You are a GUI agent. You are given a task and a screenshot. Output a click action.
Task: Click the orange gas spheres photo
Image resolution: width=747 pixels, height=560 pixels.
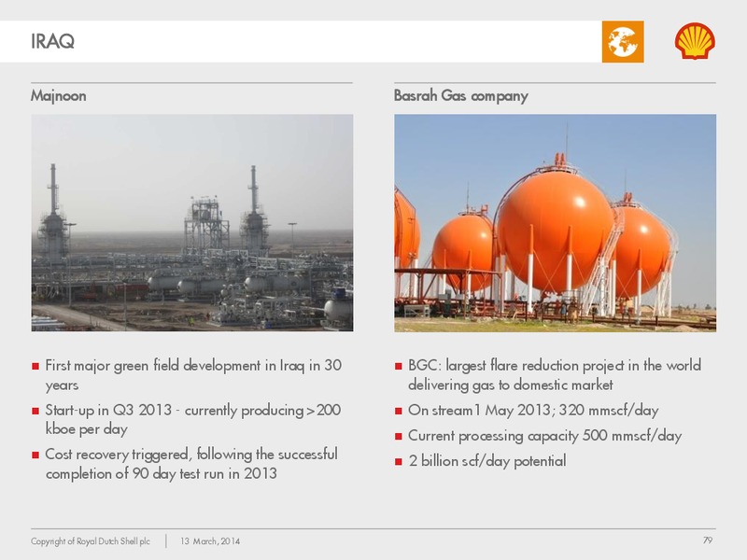555,222
